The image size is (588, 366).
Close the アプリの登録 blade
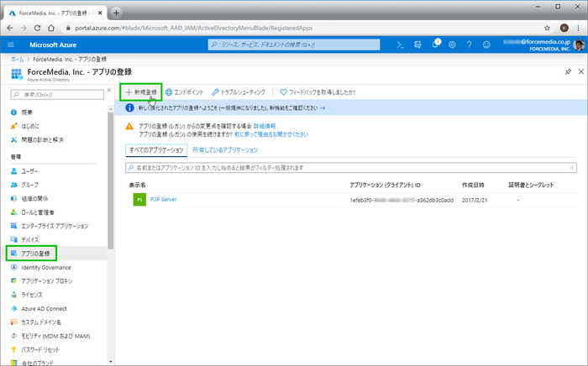pos(581,71)
